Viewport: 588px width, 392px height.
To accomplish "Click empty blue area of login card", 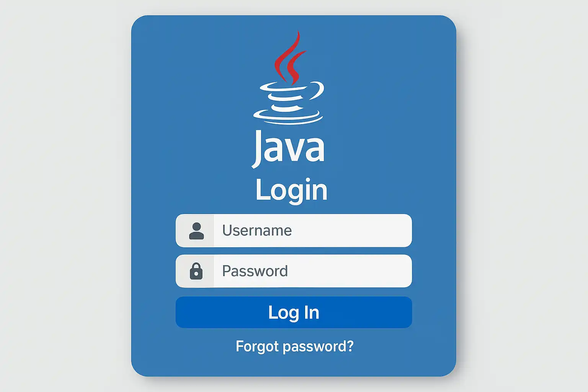I will (383, 115).
